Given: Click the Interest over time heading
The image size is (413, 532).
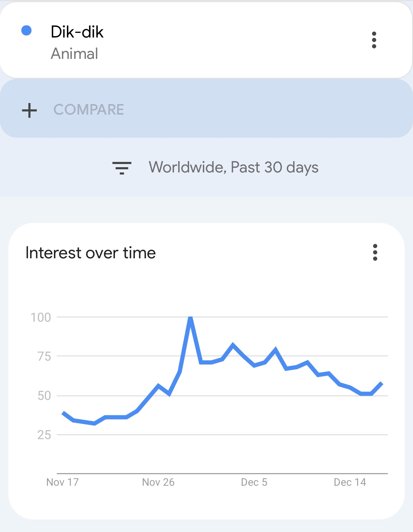Looking at the screenshot, I should coord(91,253).
